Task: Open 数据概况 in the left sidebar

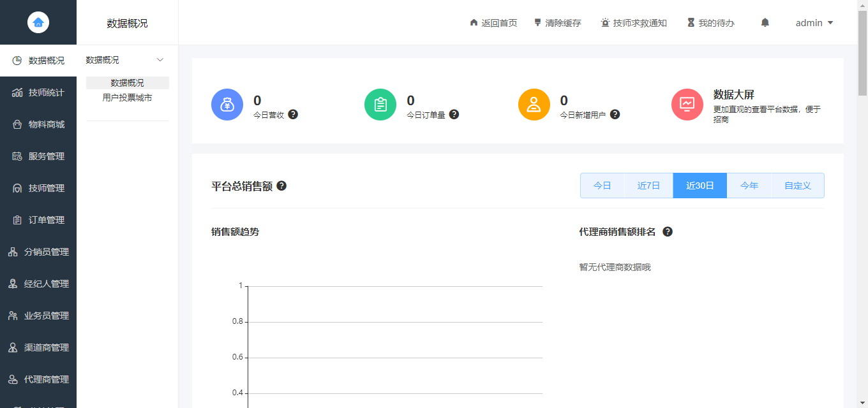Action: click(x=38, y=61)
